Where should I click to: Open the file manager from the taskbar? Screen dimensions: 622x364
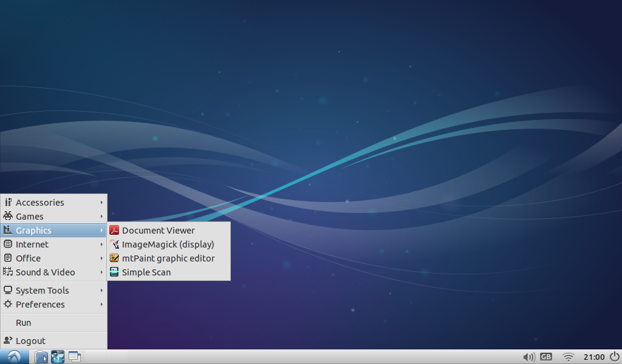coord(41,357)
